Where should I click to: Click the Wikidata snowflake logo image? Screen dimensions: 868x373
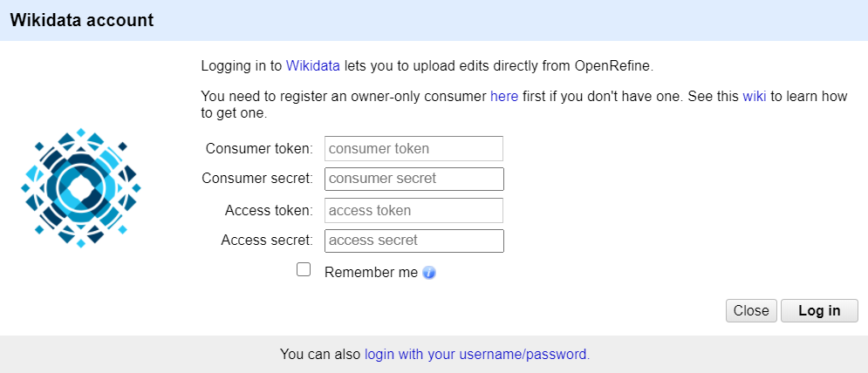coord(81,187)
